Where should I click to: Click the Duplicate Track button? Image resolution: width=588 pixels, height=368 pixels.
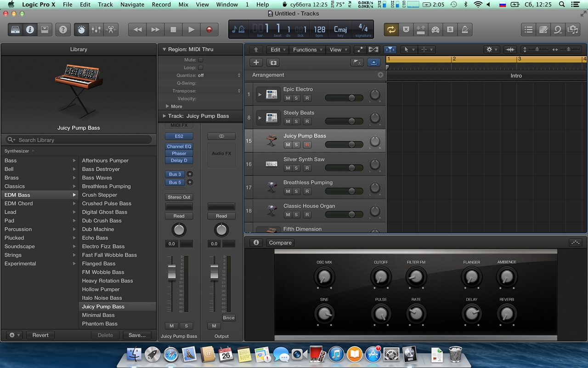pos(273,63)
